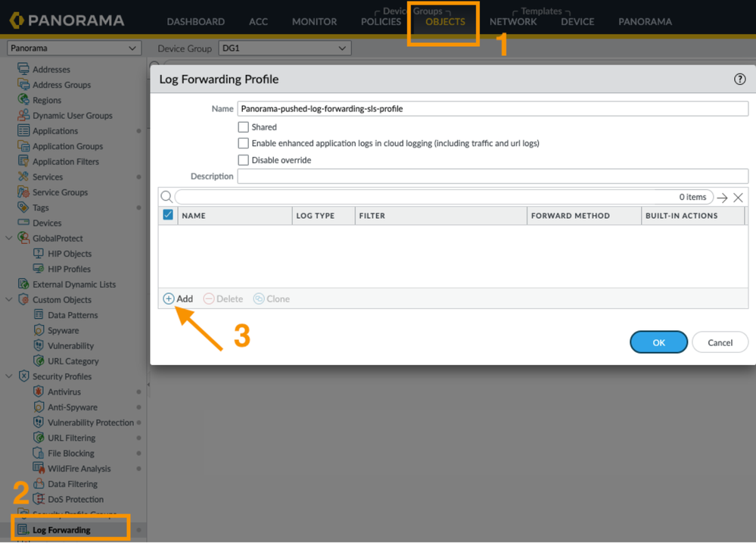Toggle enhanced application logs checkbox
This screenshot has width=756, height=543.
pyautogui.click(x=243, y=143)
